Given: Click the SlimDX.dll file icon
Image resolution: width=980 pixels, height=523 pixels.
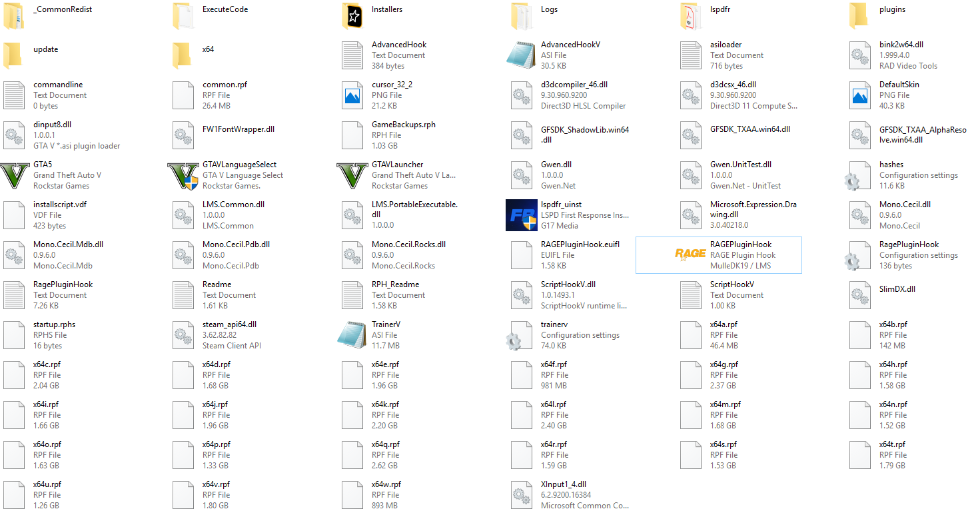Looking at the screenshot, I should tap(859, 295).
